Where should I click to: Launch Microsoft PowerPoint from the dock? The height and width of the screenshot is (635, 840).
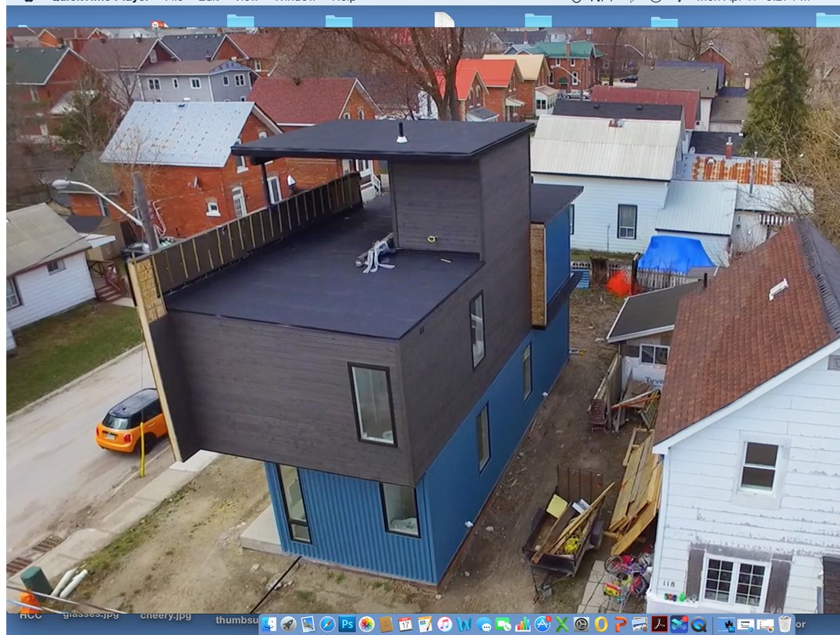click(x=621, y=624)
